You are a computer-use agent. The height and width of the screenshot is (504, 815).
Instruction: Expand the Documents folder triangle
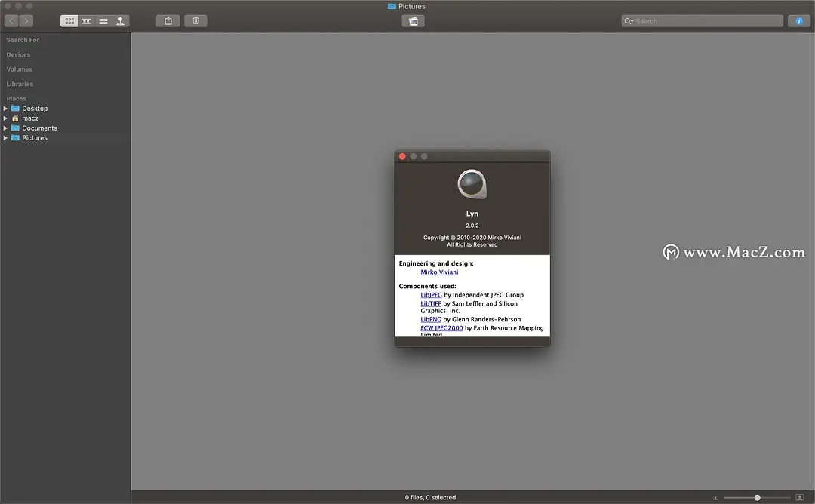pos(5,128)
